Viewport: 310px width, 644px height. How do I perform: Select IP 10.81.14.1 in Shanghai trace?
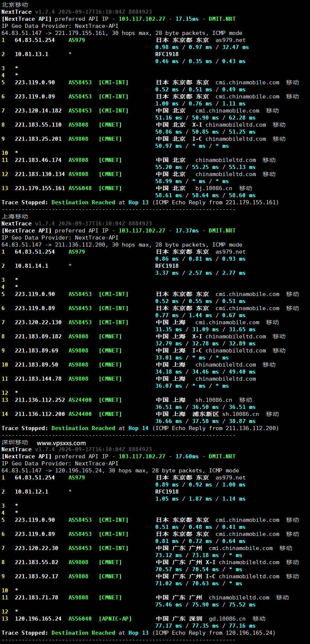tap(32, 266)
